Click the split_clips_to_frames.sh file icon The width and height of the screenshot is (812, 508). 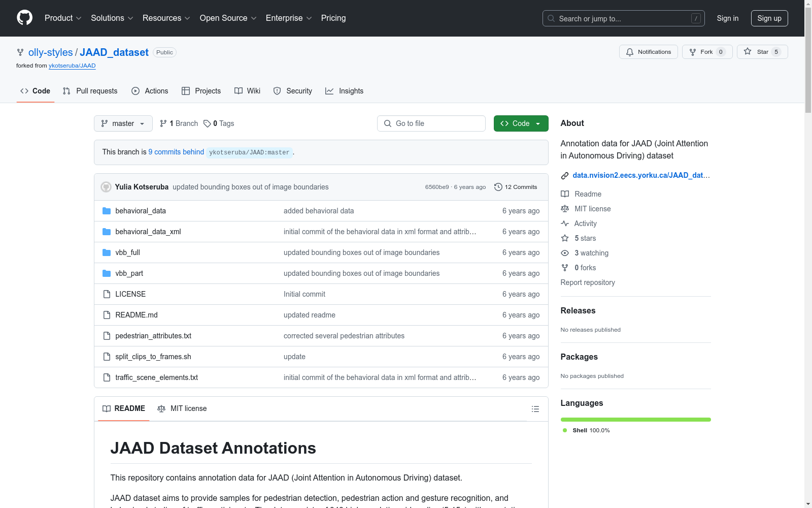pyautogui.click(x=107, y=357)
